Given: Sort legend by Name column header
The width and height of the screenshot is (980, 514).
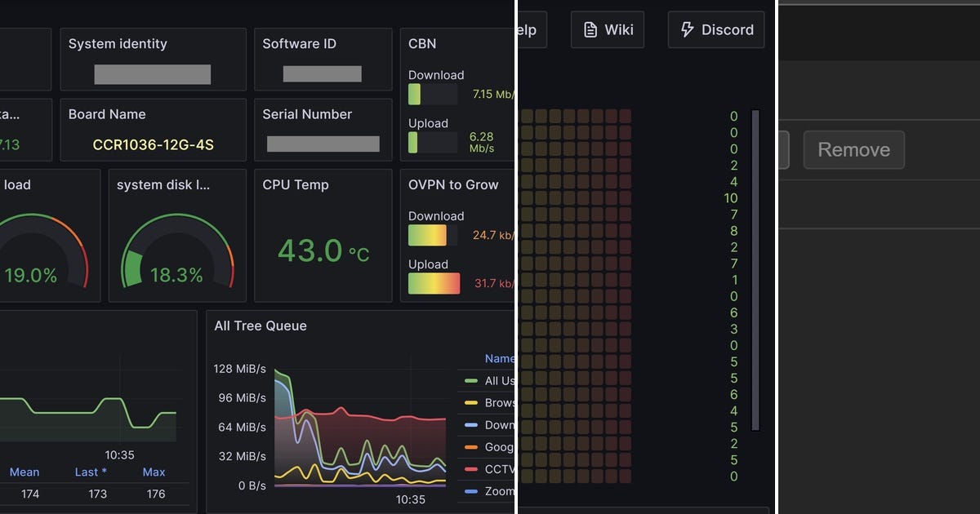Looking at the screenshot, I should [499, 358].
